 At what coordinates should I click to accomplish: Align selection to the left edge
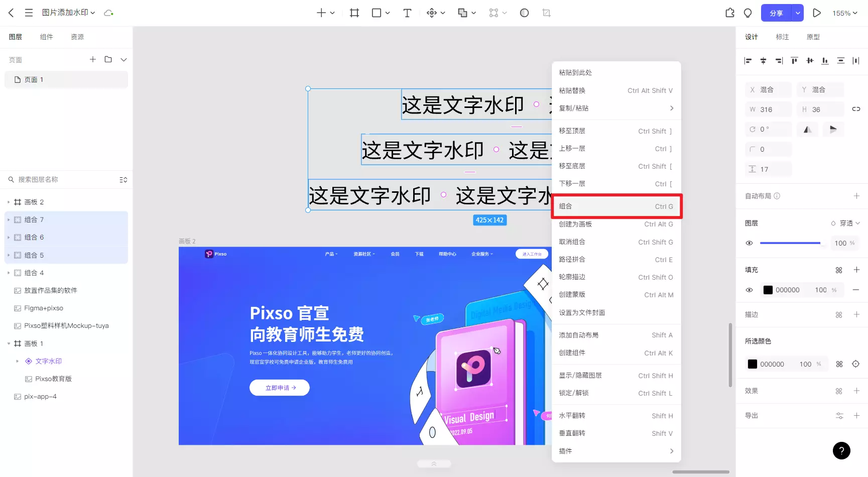pos(748,61)
